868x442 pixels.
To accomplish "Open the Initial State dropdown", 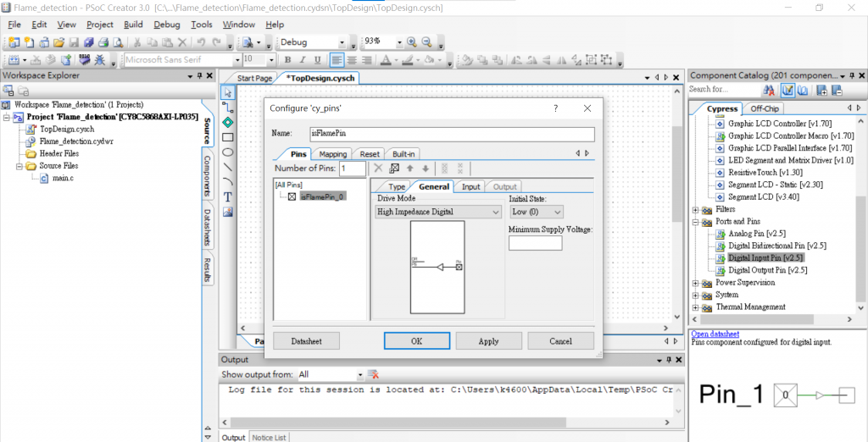I will [x=536, y=212].
